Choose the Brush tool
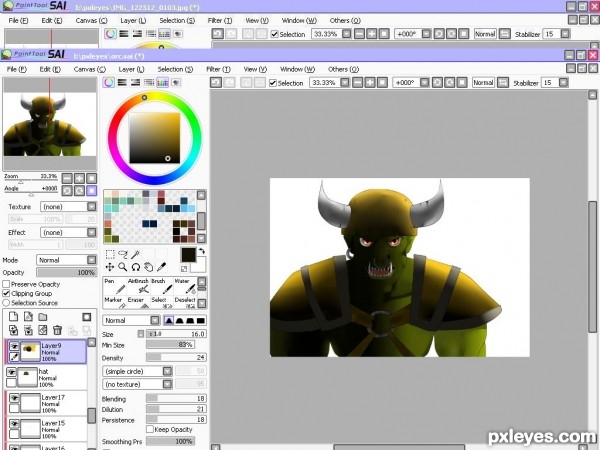 click(x=161, y=285)
